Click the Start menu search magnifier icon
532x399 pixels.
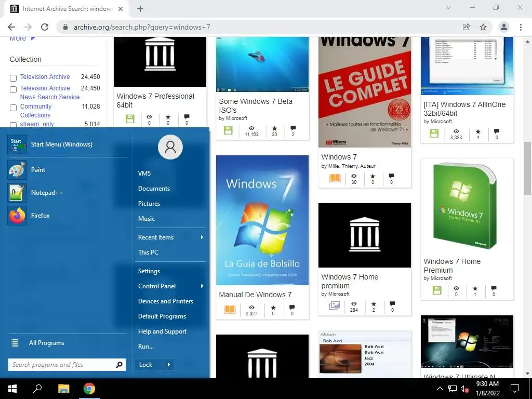[119, 365]
